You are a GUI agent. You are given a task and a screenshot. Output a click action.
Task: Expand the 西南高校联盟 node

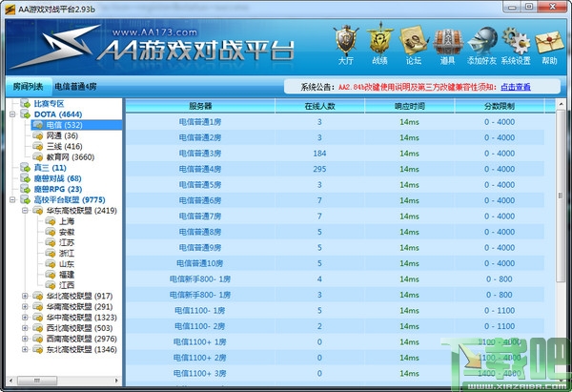[x=25, y=339]
